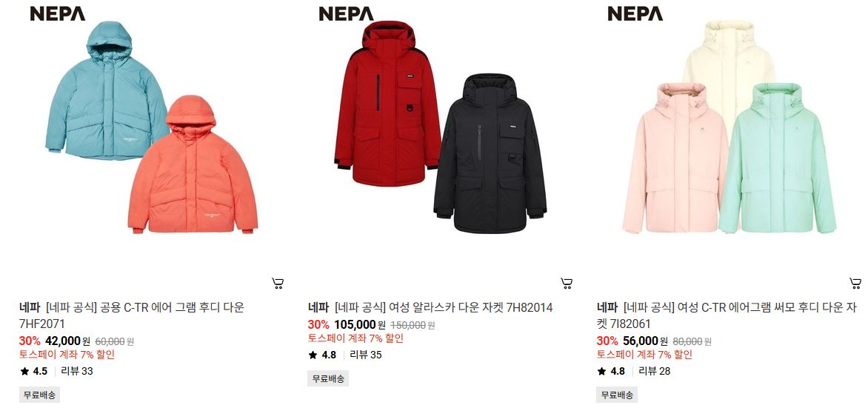Viewport: 868px width, 408px height.
Task: Click 42,000원 sale price of first product
Action: (x=67, y=341)
